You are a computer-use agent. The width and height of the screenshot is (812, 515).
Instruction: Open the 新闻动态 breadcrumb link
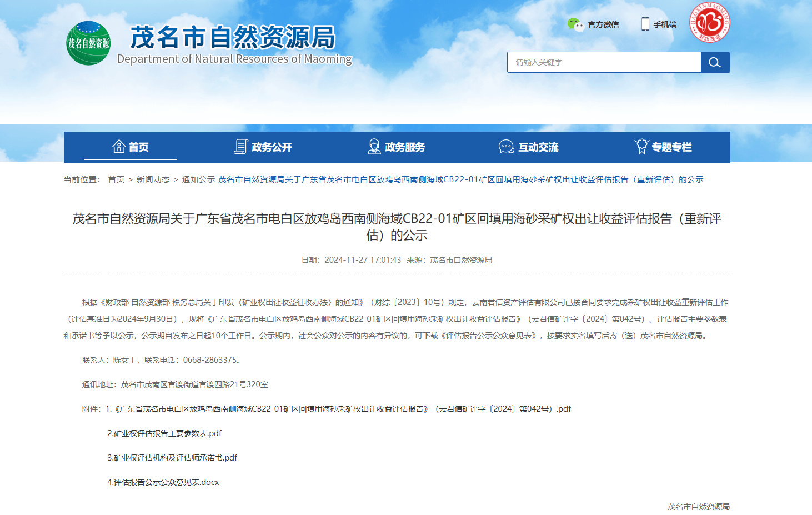coord(154,179)
